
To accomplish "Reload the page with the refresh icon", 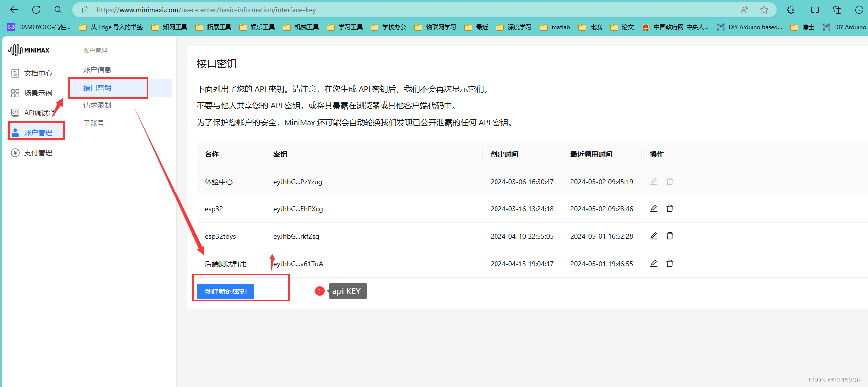I will click(36, 9).
